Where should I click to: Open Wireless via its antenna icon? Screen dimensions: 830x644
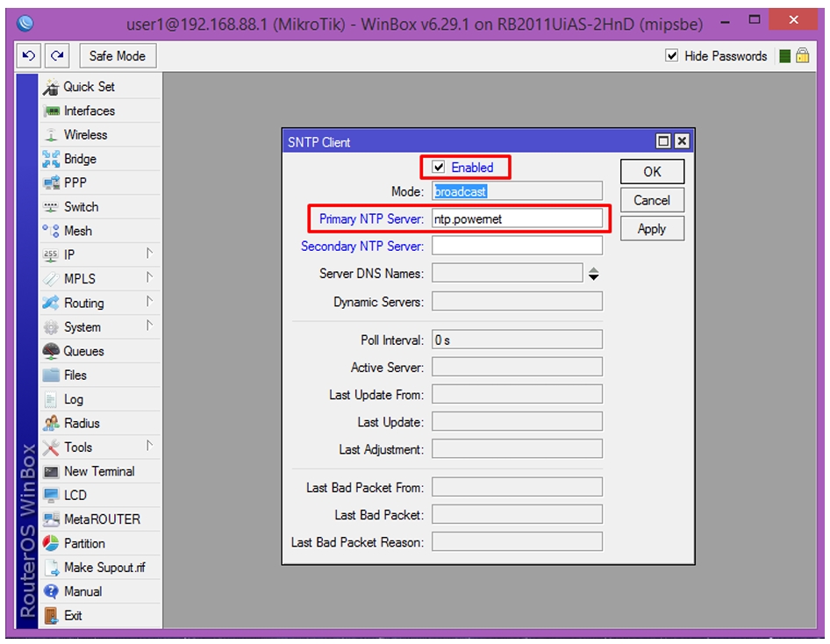51,135
